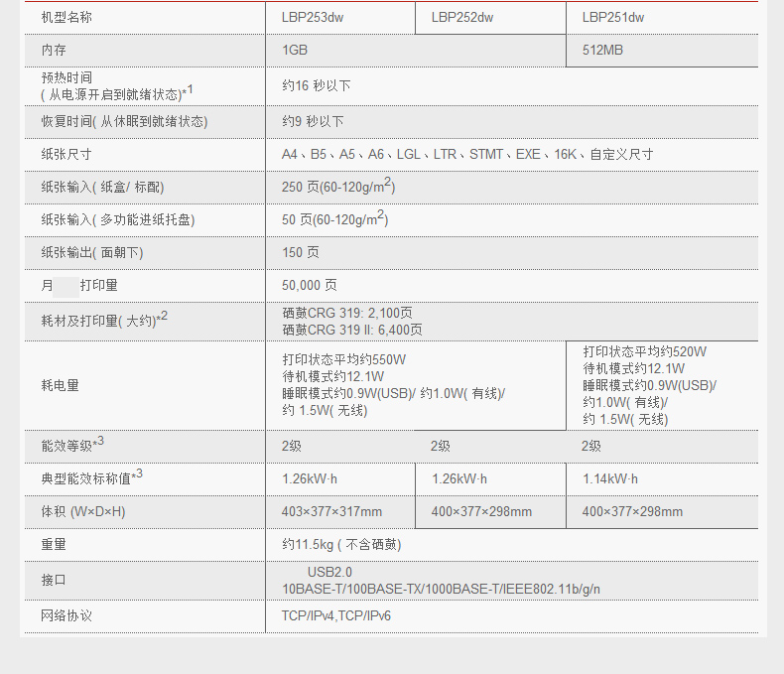Select the 400×377×298mm value for LBP252dw
This screenshot has height=674, width=784.
coord(481,511)
